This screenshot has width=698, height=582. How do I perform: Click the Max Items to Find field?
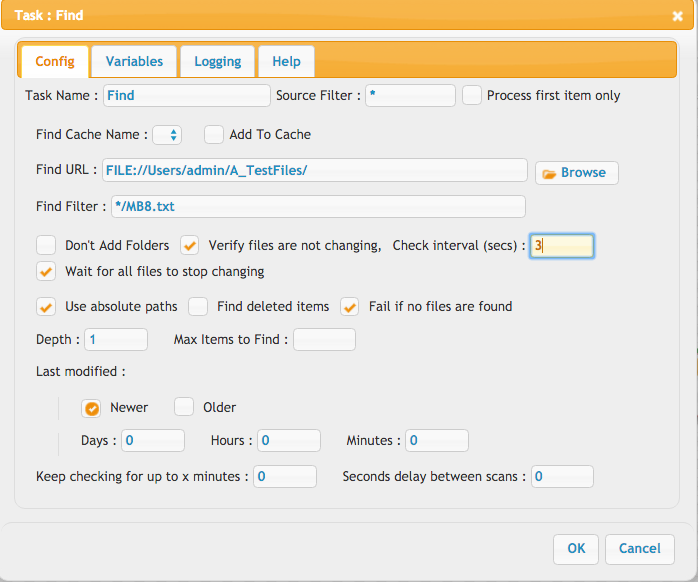click(325, 340)
